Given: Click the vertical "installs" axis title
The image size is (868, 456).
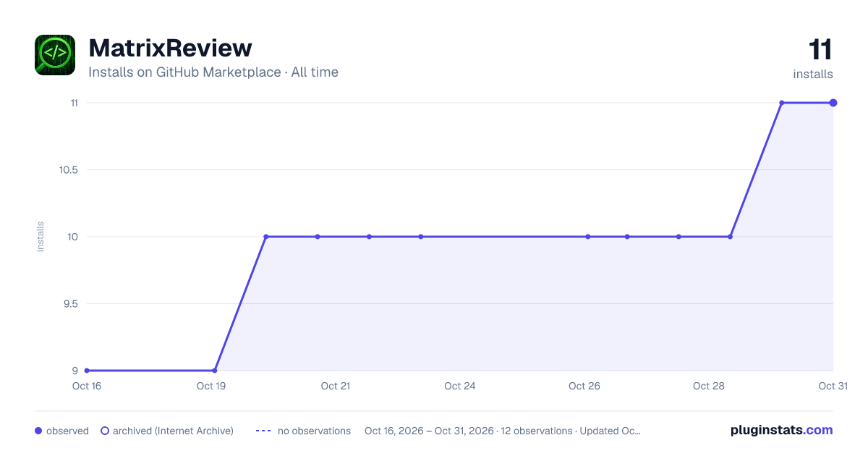Looking at the screenshot, I should pos(41,237).
